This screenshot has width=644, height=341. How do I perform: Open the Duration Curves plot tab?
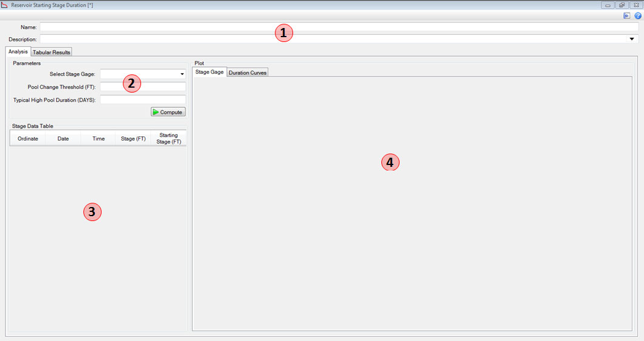pos(248,72)
